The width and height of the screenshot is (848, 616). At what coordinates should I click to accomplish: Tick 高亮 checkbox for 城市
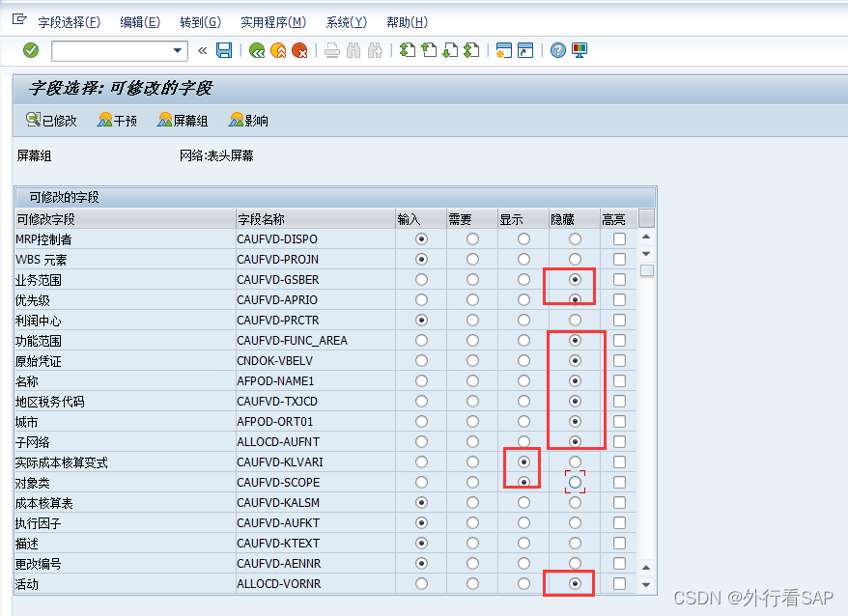click(620, 422)
